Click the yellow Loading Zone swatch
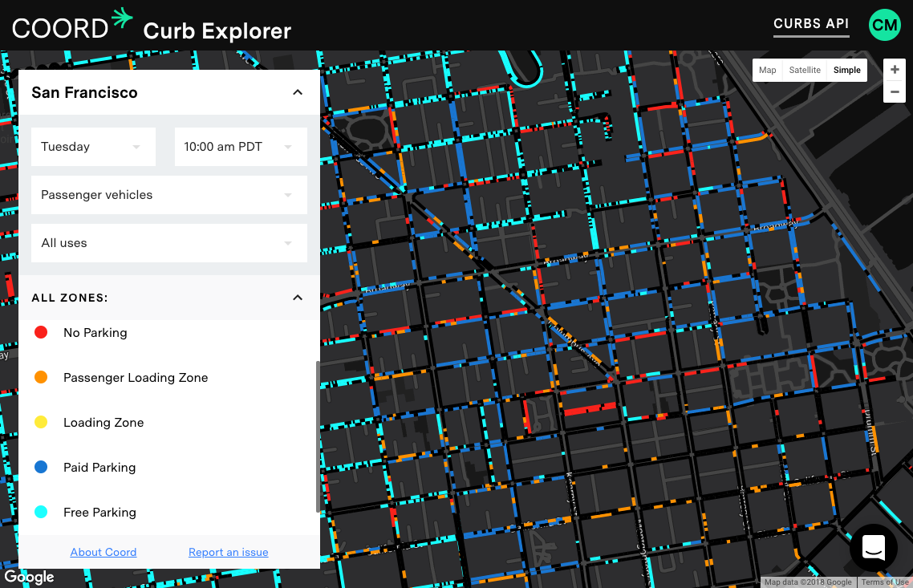 coord(41,422)
